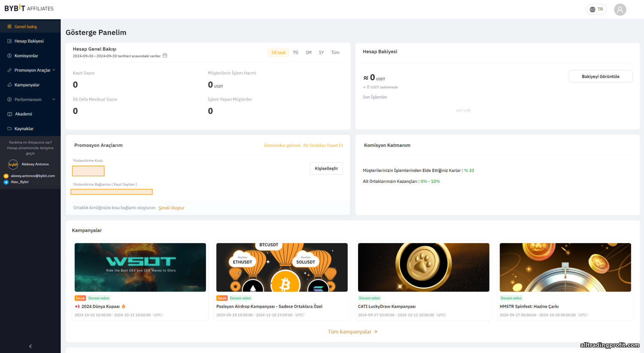Open the TR language selector
This screenshot has width=644, height=353.
point(596,9)
